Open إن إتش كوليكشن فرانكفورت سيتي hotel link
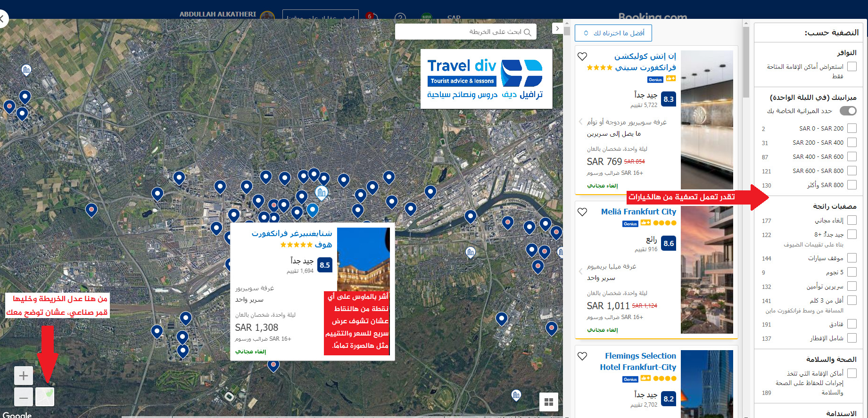 tap(645, 62)
